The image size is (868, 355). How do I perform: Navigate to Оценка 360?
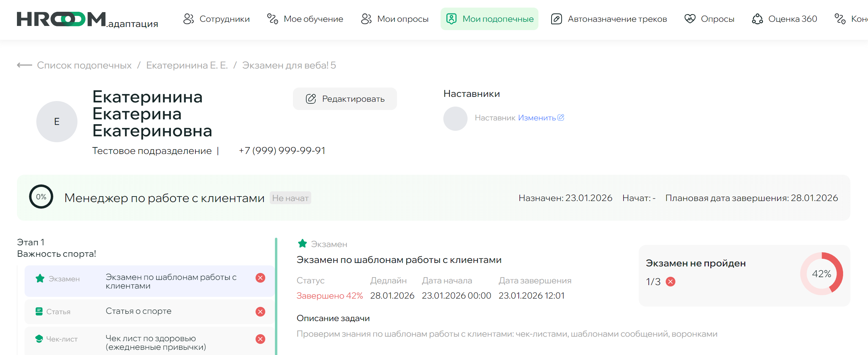point(784,19)
